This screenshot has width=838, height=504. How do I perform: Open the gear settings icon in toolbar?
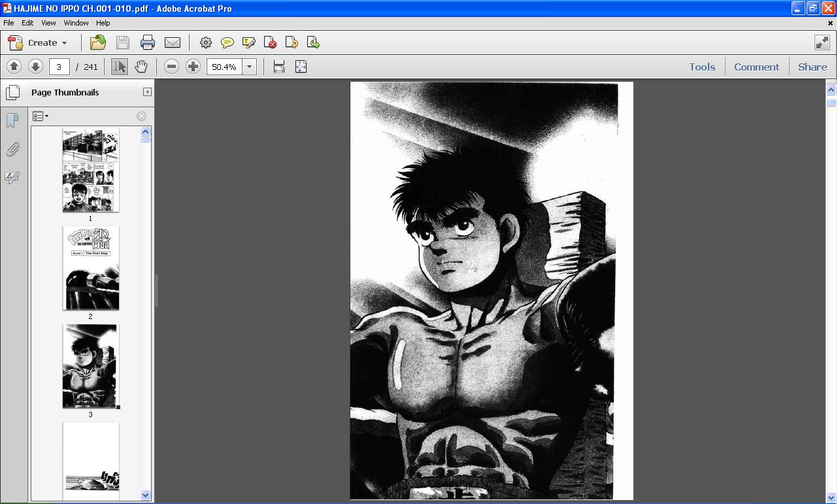pos(206,42)
